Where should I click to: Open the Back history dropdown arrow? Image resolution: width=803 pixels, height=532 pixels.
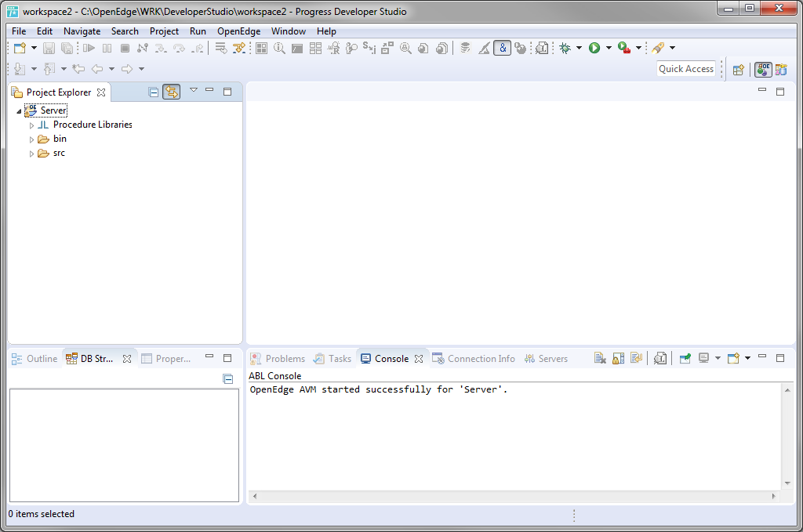(111, 68)
